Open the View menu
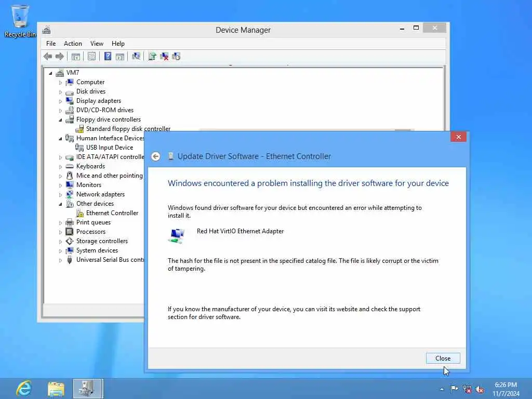The width and height of the screenshot is (532, 399). tap(97, 44)
